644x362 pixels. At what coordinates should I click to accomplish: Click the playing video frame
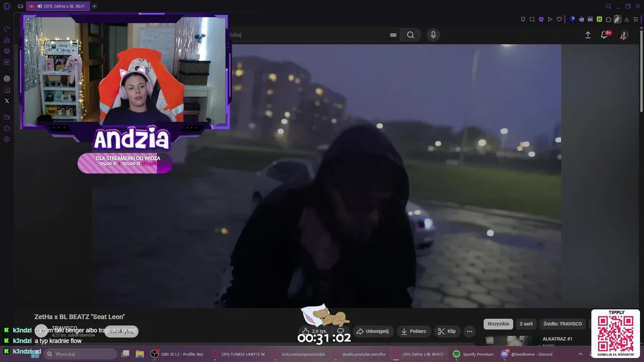(326, 176)
